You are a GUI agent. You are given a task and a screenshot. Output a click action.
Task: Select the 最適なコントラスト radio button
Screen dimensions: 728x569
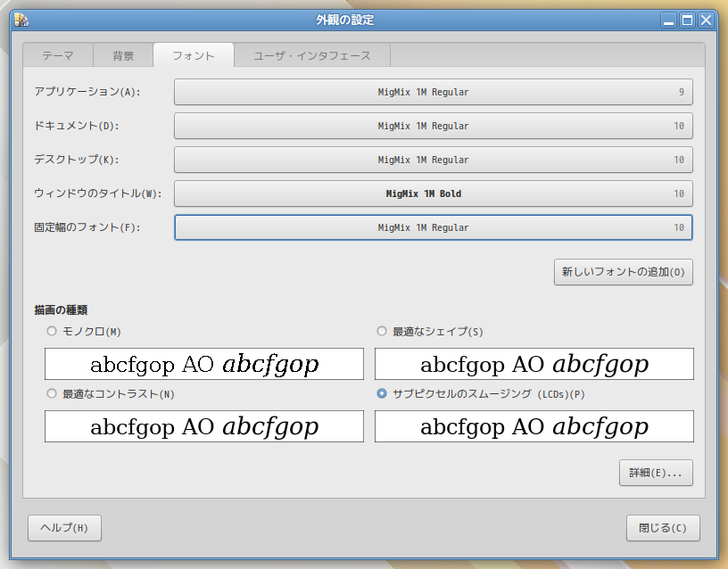point(52,393)
